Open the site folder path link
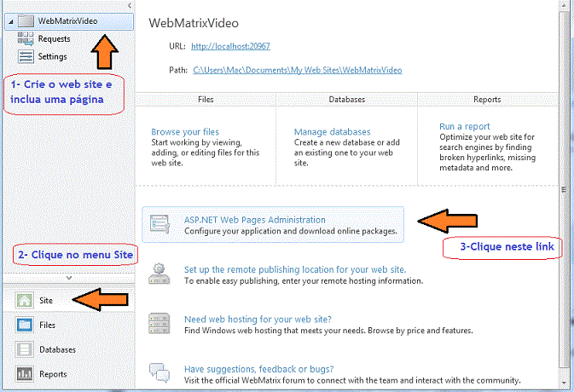 click(x=298, y=70)
